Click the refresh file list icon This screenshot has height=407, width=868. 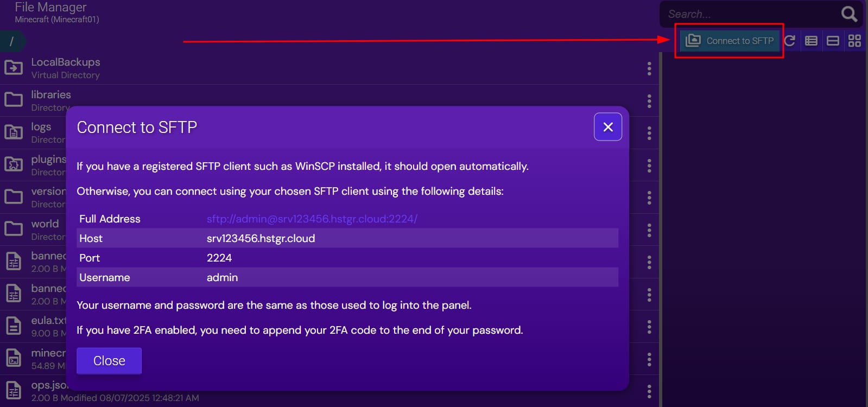tap(790, 41)
